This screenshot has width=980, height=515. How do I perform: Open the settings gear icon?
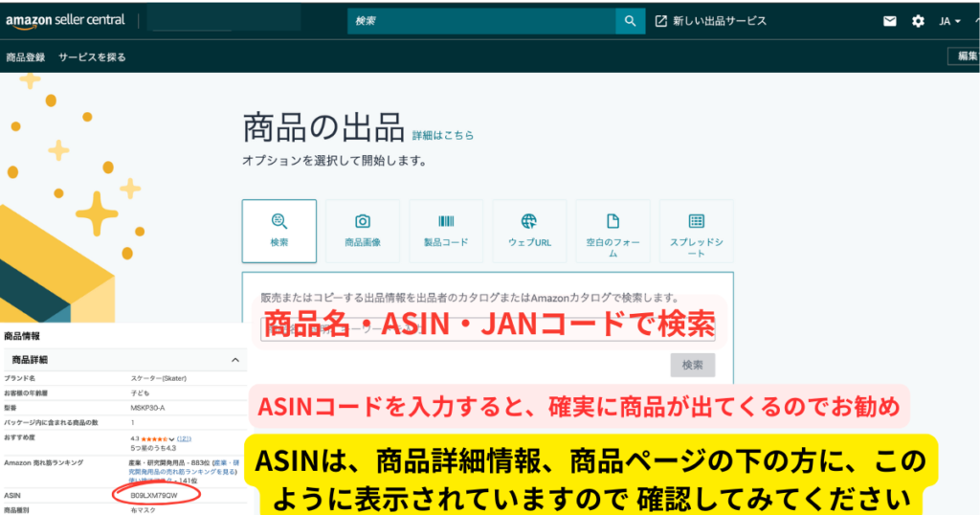click(x=918, y=21)
